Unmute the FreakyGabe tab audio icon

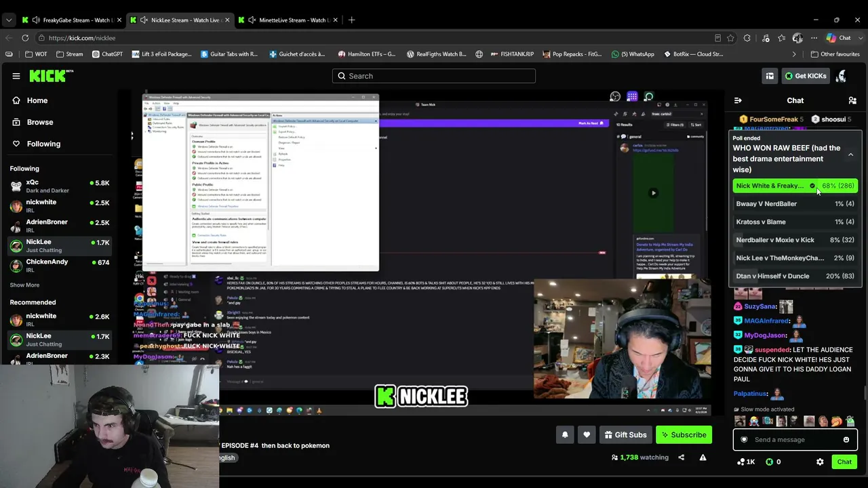pyautogui.click(x=36, y=20)
